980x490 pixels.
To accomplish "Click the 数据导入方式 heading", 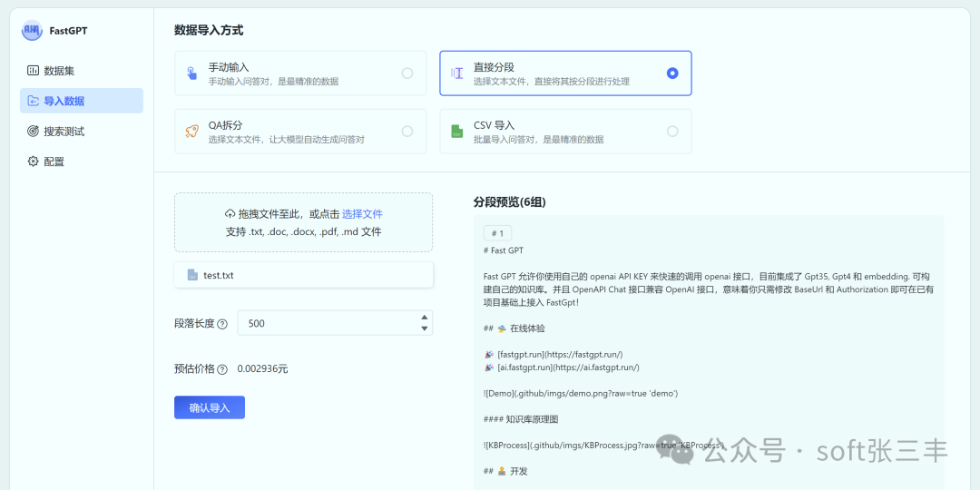I will coord(209,29).
